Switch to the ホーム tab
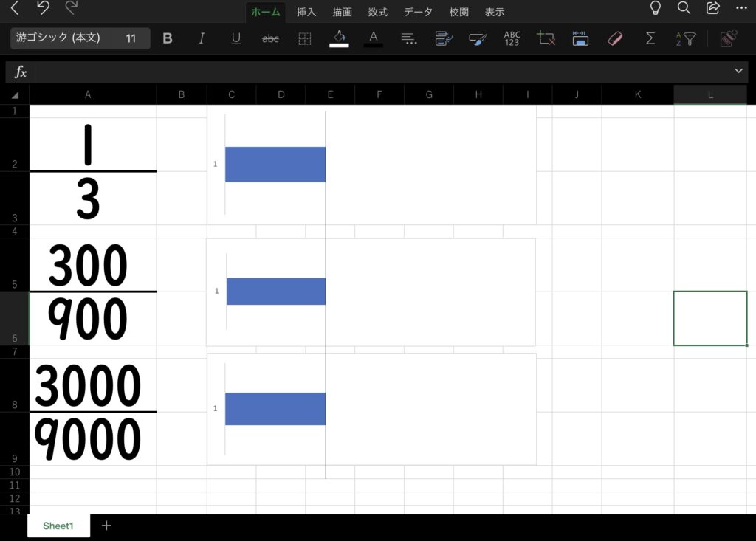 (x=265, y=12)
